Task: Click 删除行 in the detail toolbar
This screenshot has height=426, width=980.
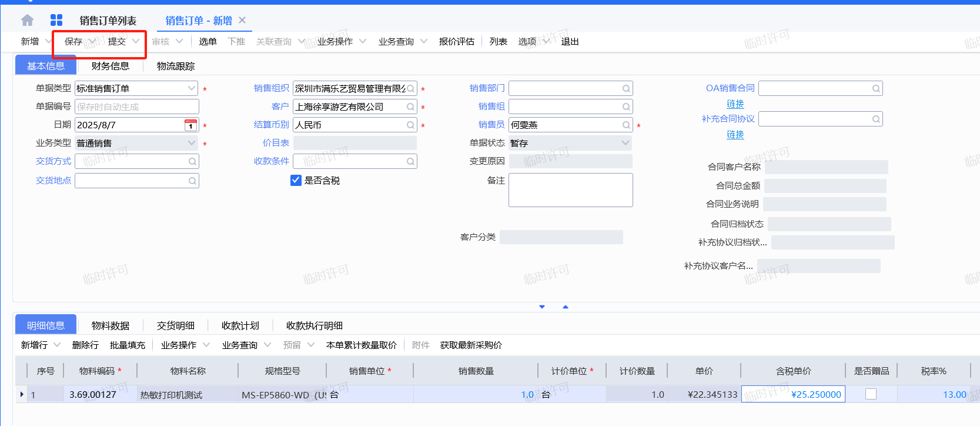Action: pos(85,345)
